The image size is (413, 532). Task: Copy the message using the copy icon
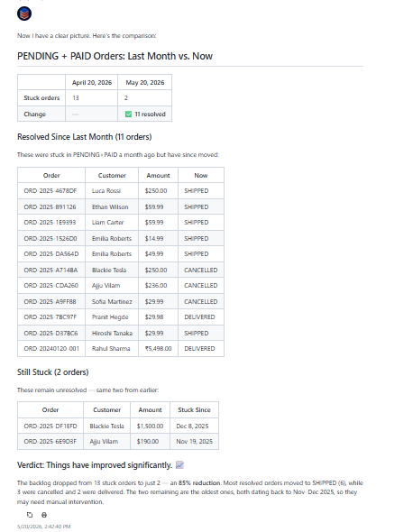pos(30,515)
